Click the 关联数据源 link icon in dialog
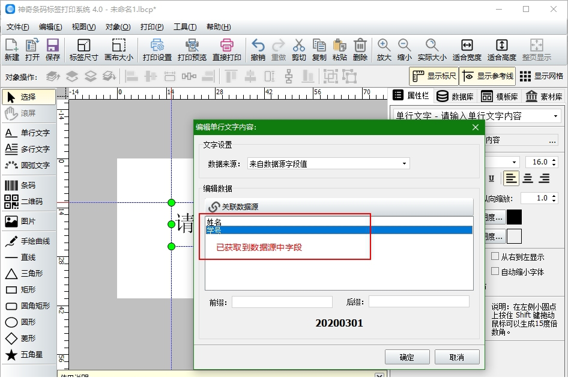The image size is (568, 392). coord(214,207)
